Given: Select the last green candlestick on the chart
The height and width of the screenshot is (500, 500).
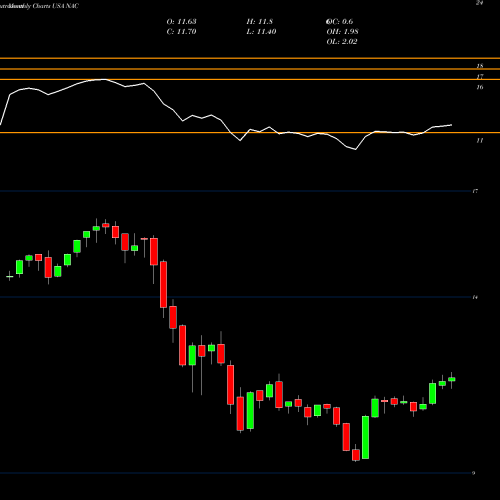Looking at the screenshot, I should (452, 379).
